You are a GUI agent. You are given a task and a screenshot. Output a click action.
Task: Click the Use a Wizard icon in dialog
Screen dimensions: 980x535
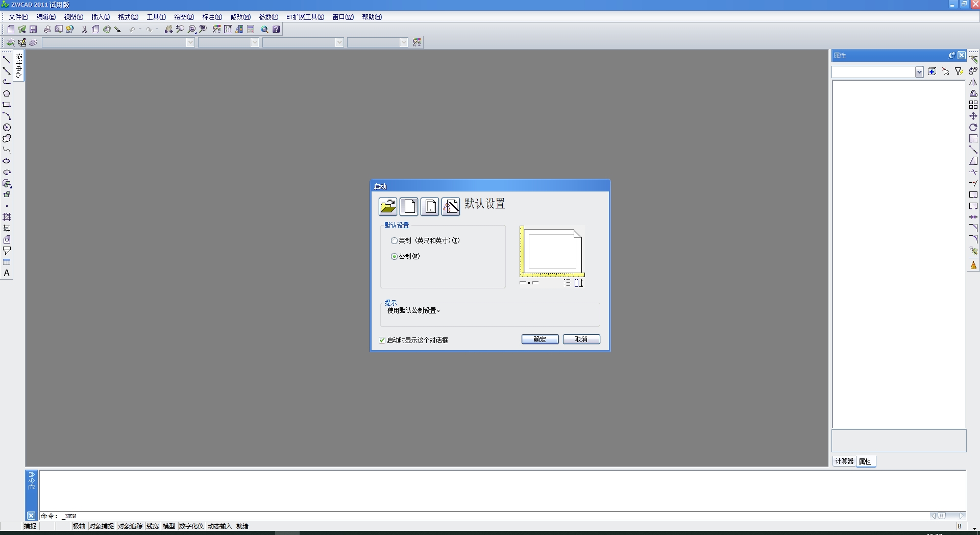click(451, 206)
